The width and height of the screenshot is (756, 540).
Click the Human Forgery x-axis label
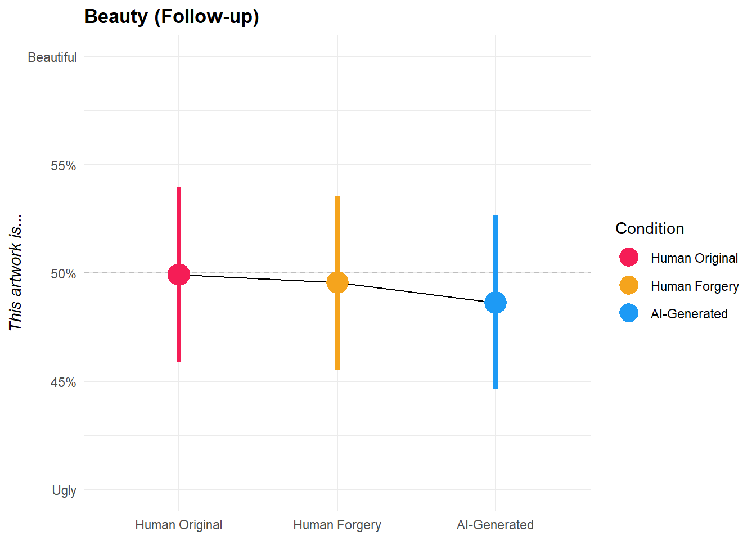337,525
